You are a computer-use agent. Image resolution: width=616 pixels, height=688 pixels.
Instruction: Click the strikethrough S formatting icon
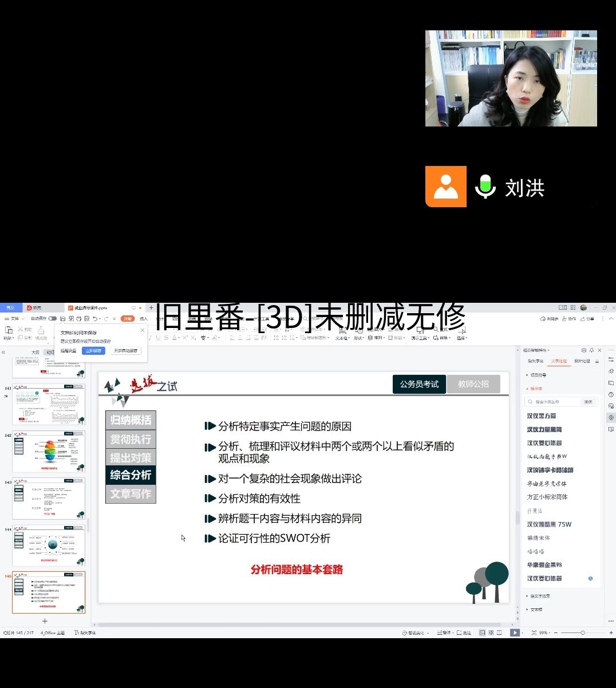coord(166,338)
